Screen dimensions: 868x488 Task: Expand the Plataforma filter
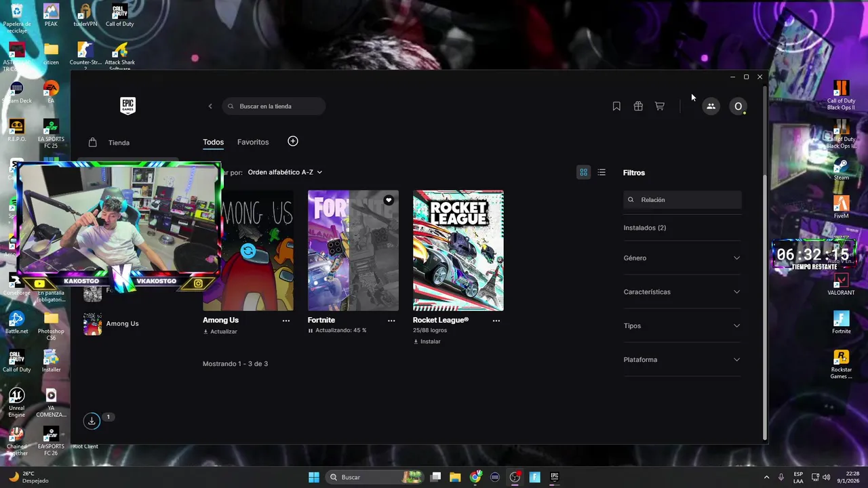pyautogui.click(x=682, y=360)
